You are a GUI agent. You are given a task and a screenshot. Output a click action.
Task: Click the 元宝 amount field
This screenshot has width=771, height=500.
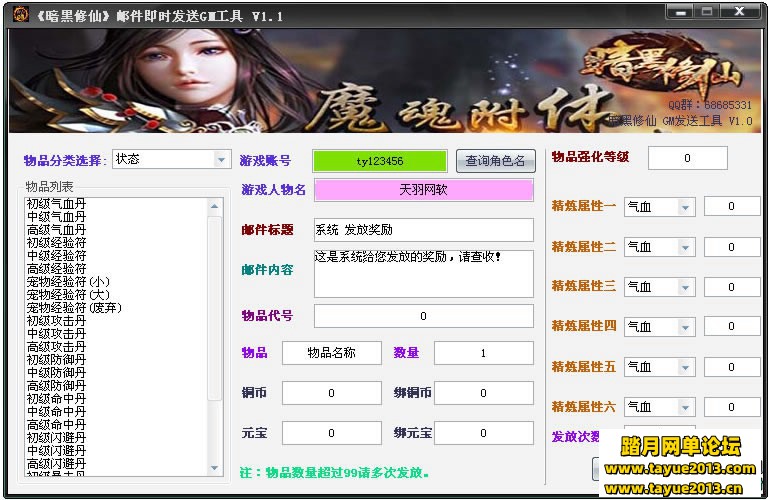[x=331, y=433]
